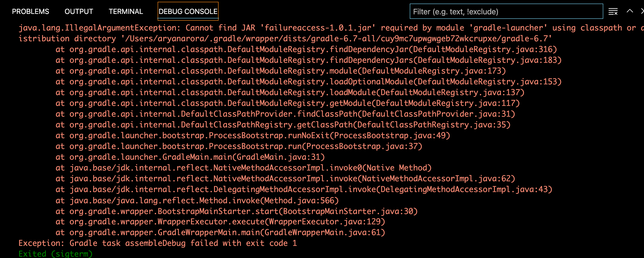This screenshot has height=258, width=644.
Task: Open the OUTPUT tab
Action: (79, 11)
